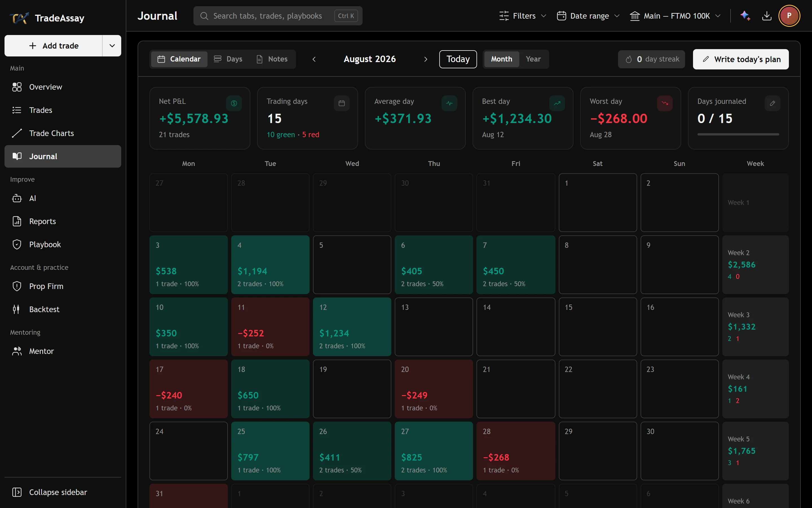Click the download export icon

767,16
